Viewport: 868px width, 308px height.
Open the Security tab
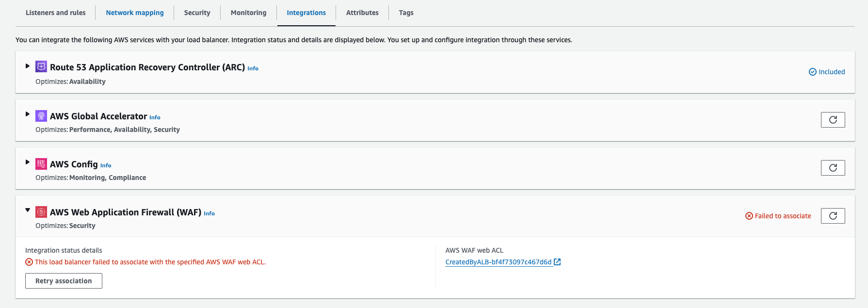pyautogui.click(x=197, y=13)
